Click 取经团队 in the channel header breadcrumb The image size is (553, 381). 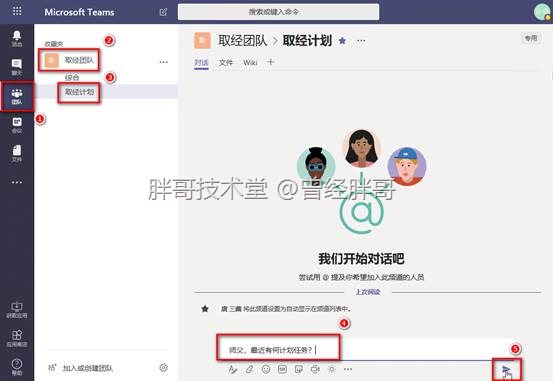point(242,41)
